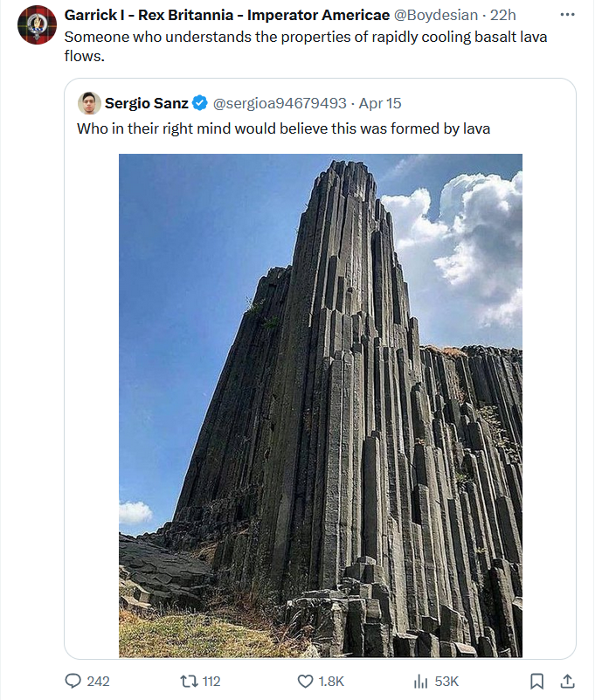Visit the @Boydesian handle link
This screenshot has height=700, width=609.
click(x=436, y=15)
